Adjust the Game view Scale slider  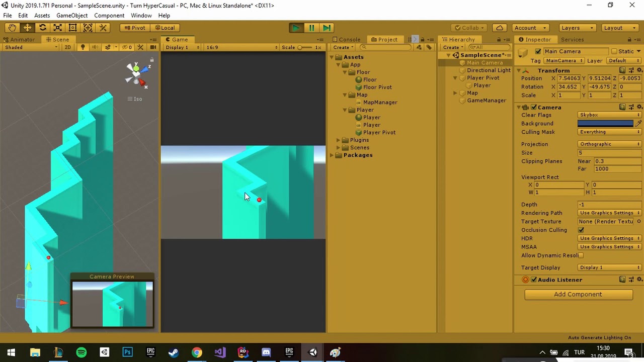click(x=304, y=47)
